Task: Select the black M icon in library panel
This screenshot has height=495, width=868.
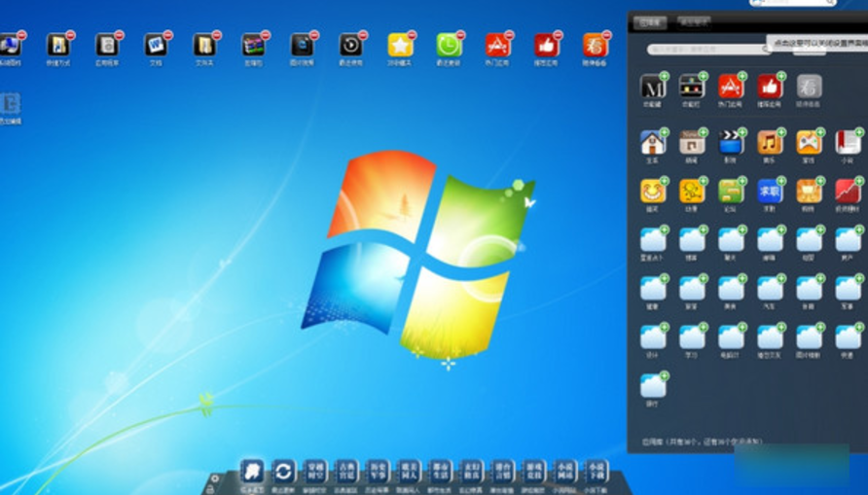Action: [x=652, y=87]
